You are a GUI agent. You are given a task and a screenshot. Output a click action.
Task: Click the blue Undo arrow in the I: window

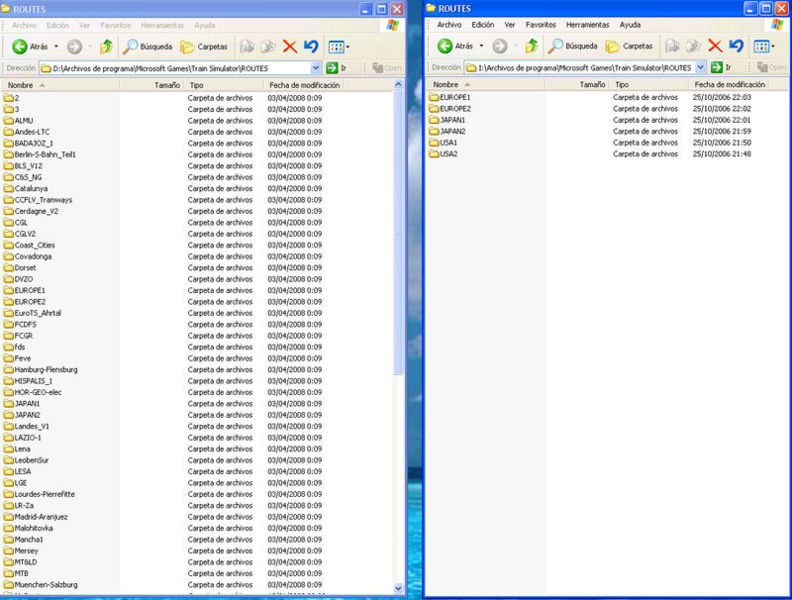click(x=736, y=46)
